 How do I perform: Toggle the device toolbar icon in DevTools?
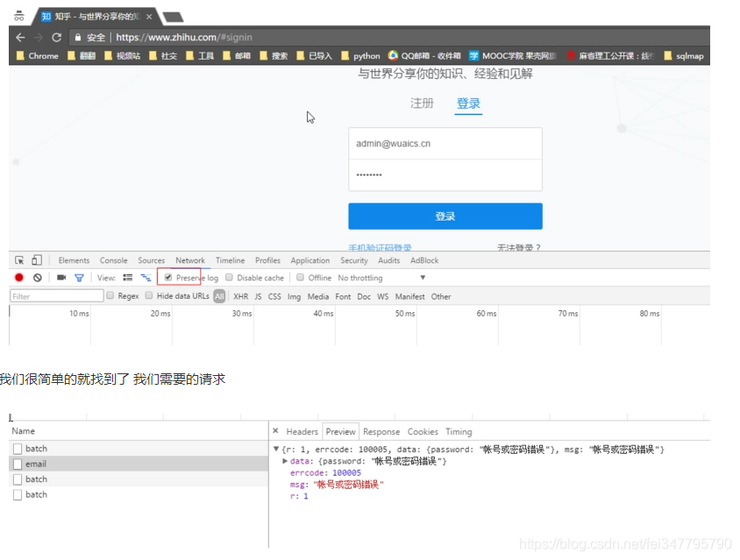[x=37, y=260]
